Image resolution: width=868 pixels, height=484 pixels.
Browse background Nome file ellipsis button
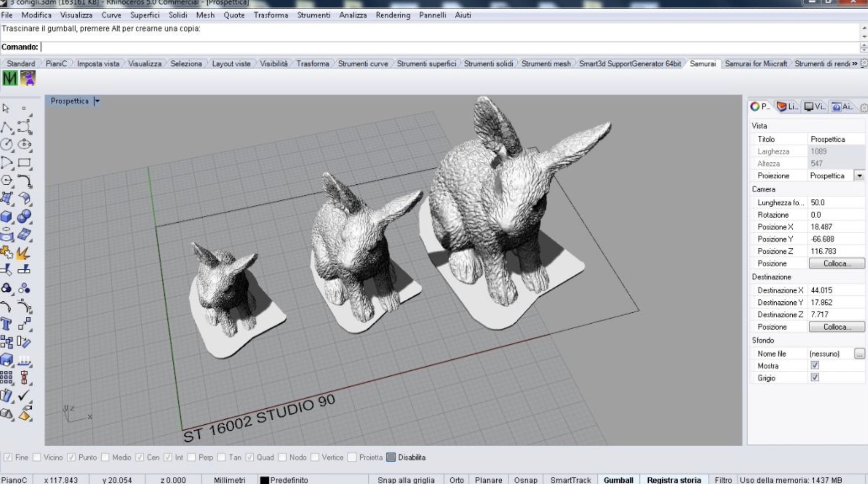click(860, 354)
